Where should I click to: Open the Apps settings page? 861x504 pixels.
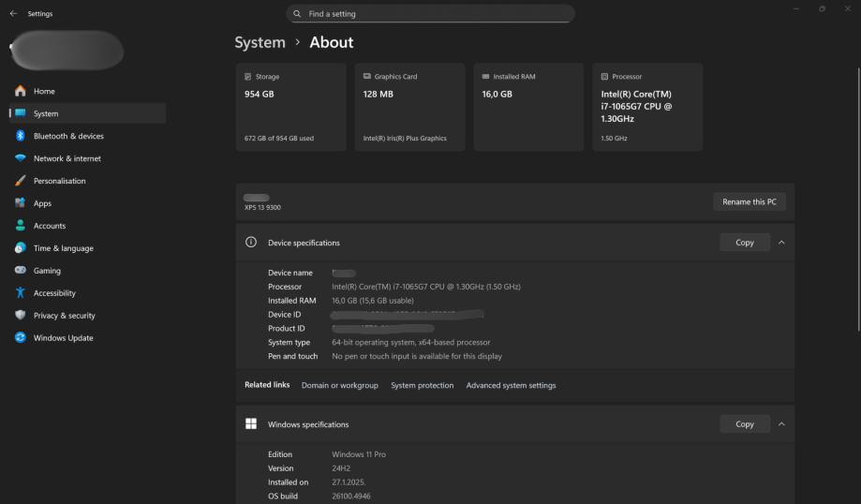pyautogui.click(x=42, y=203)
